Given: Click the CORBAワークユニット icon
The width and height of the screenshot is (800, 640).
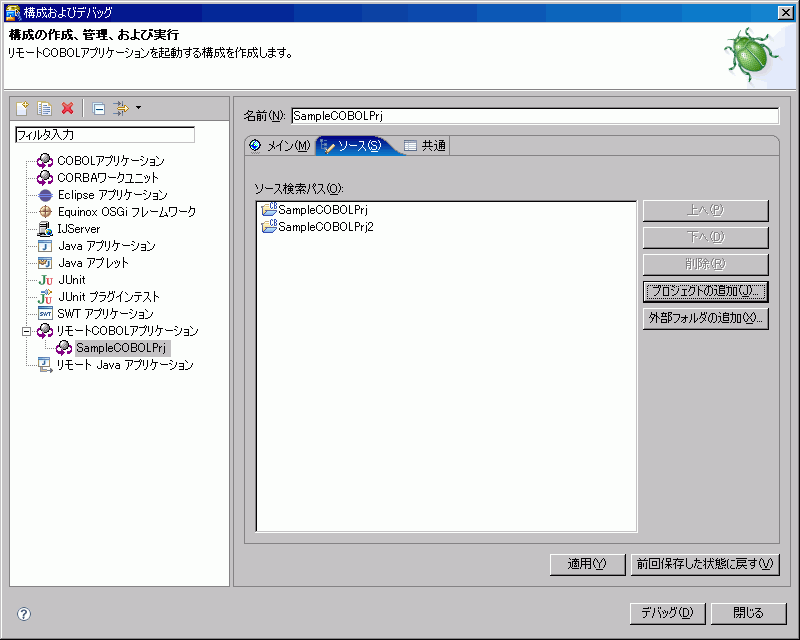Looking at the screenshot, I should click(x=45, y=178).
